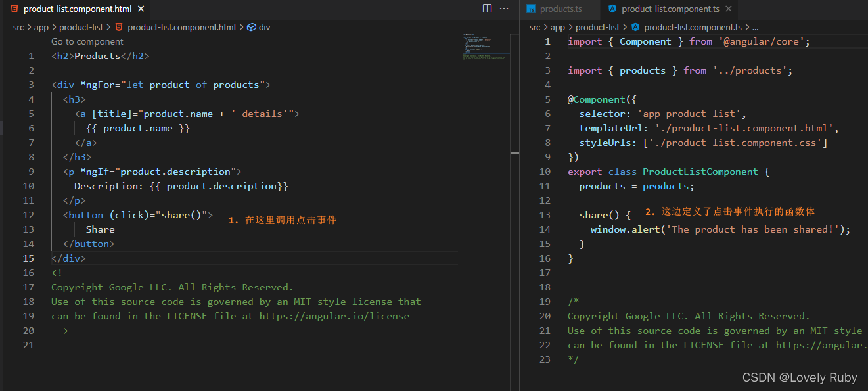The image size is (868, 391).
Task: Click the HTML5 icon on the left tab
Action: [14, 9]
